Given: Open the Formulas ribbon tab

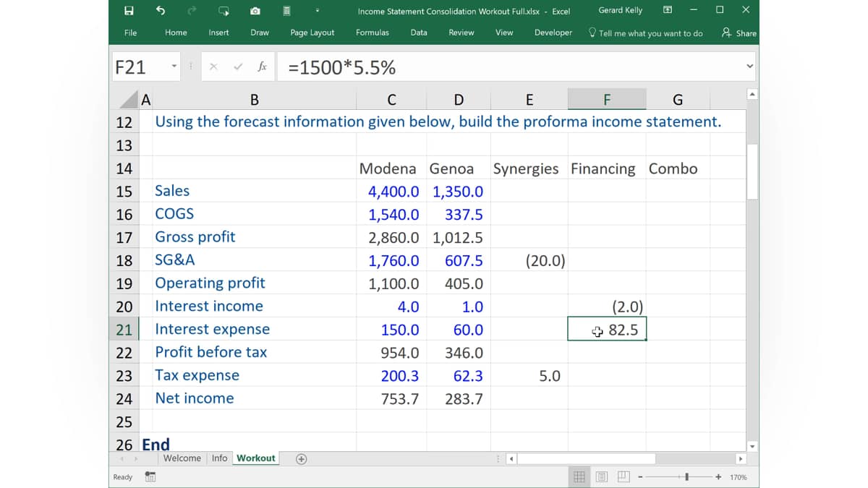Looking at the screenshot, I should click(373, 33).
